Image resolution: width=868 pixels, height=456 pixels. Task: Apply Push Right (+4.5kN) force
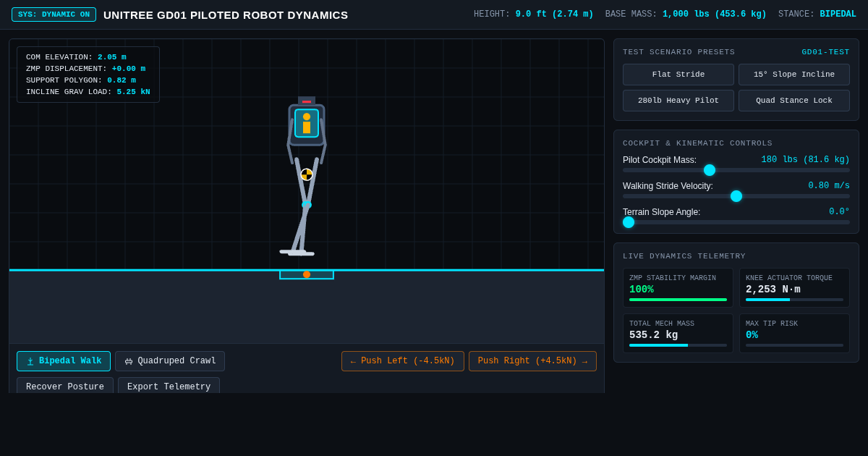(x=532, y=361)
